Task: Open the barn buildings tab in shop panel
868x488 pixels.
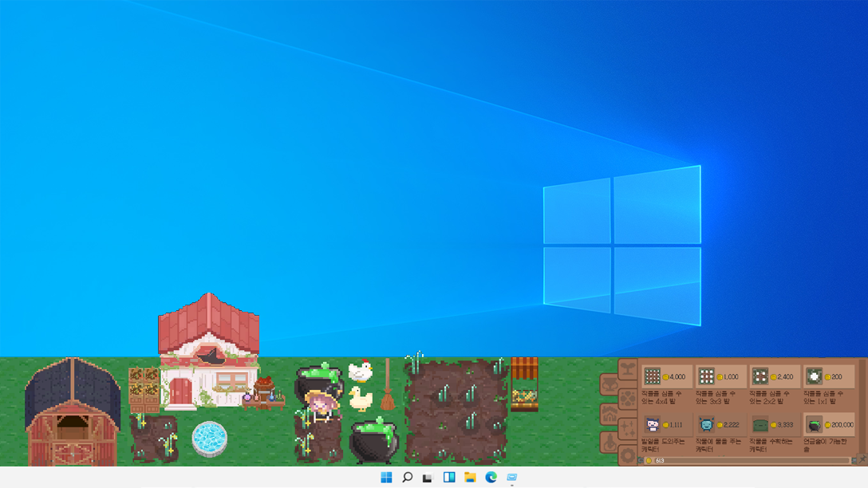Action: pyautogui.click(x=609, y=414)
